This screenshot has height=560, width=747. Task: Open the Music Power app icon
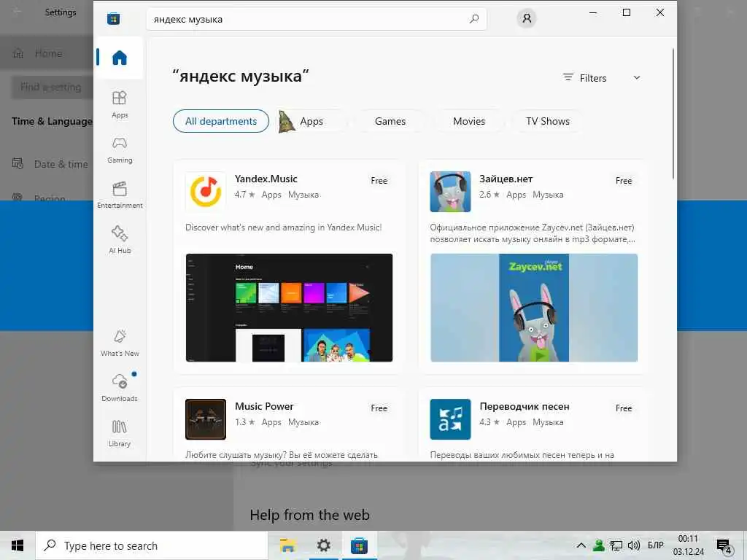click(x=205, y=419)
